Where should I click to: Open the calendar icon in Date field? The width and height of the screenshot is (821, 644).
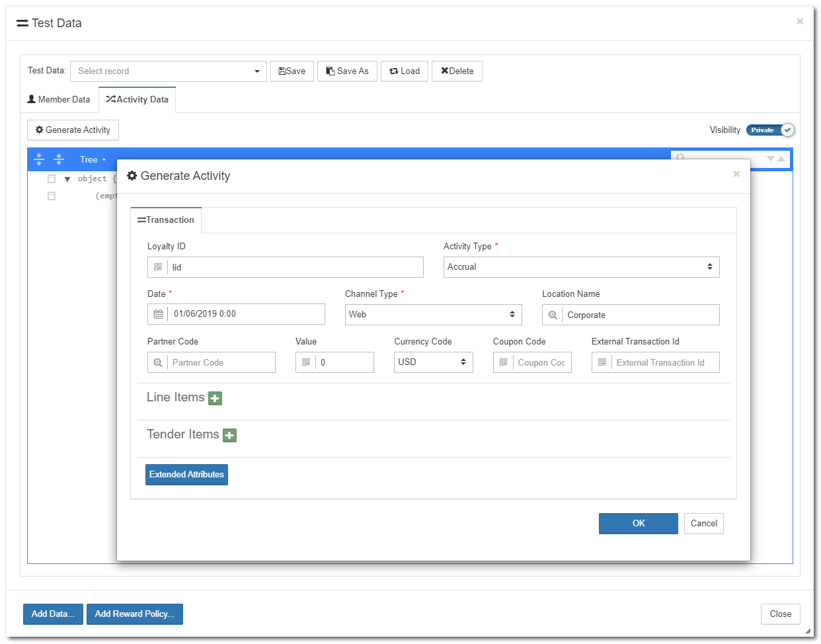tap(158, 314)
